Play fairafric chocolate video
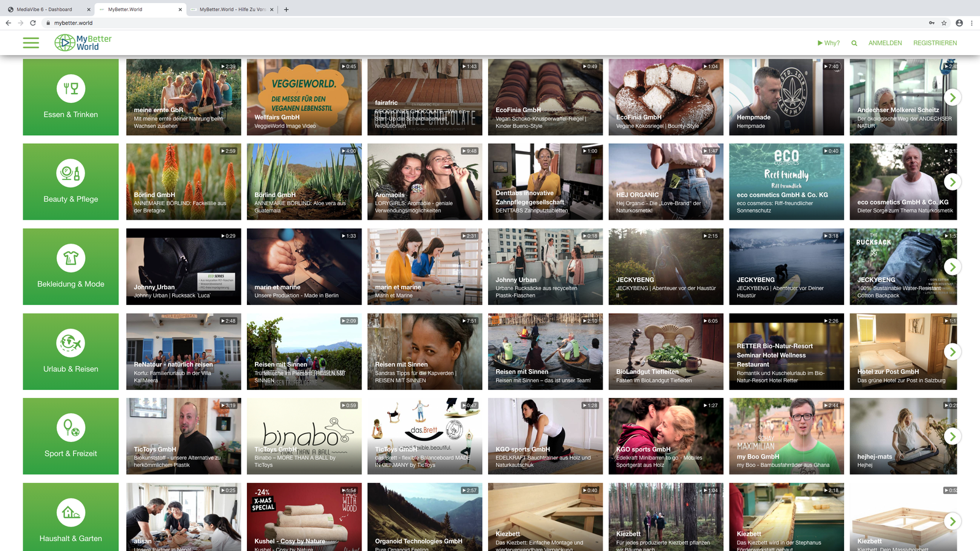 [424, 97]
